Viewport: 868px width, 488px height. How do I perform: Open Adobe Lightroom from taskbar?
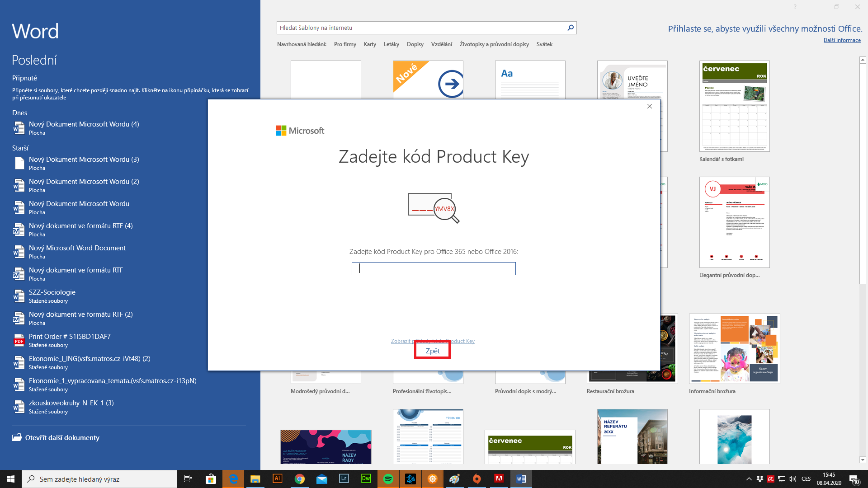(x=344, y=479)
